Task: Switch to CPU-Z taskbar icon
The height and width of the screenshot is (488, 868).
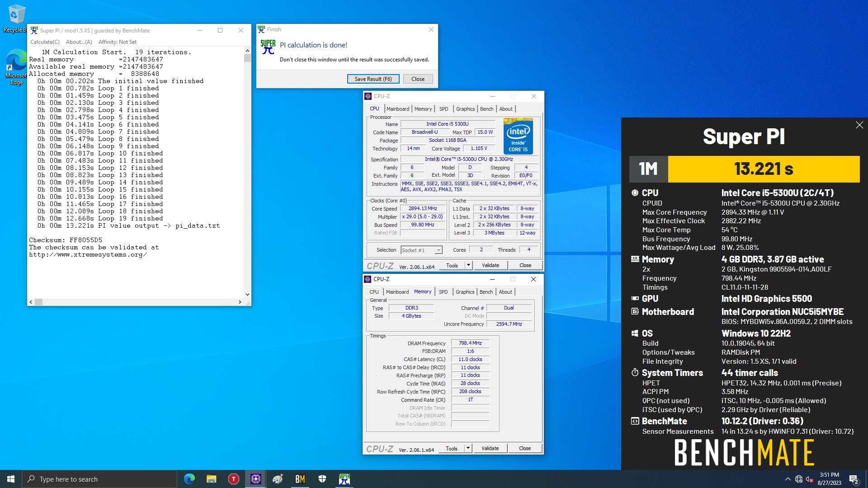Action: [x=256, y=479]
